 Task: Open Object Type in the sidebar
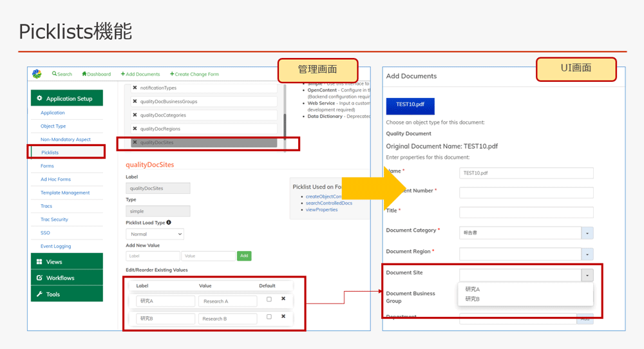[x=53, y=126]
